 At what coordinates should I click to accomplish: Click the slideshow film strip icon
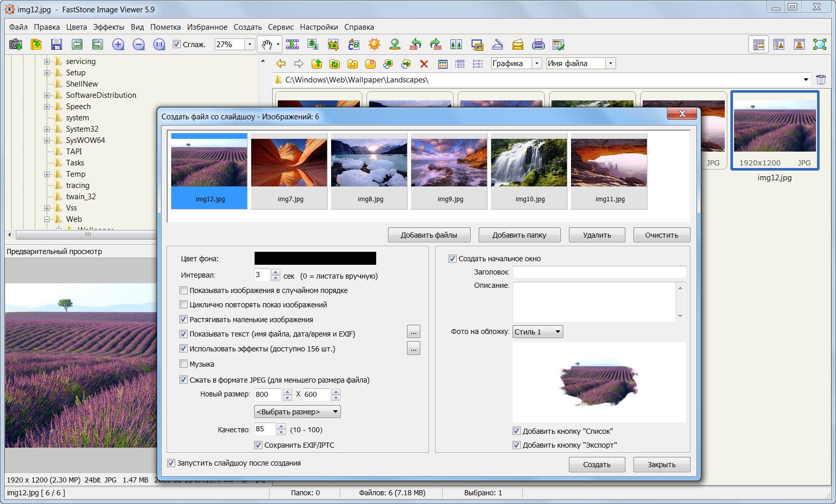(292, 45)
